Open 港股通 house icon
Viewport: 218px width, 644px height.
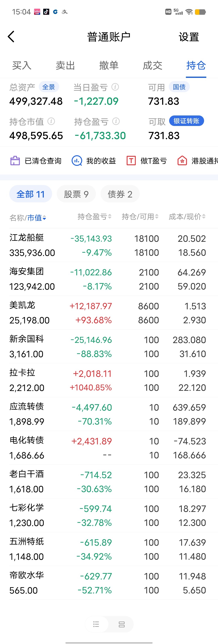click(x=182, y=161)
